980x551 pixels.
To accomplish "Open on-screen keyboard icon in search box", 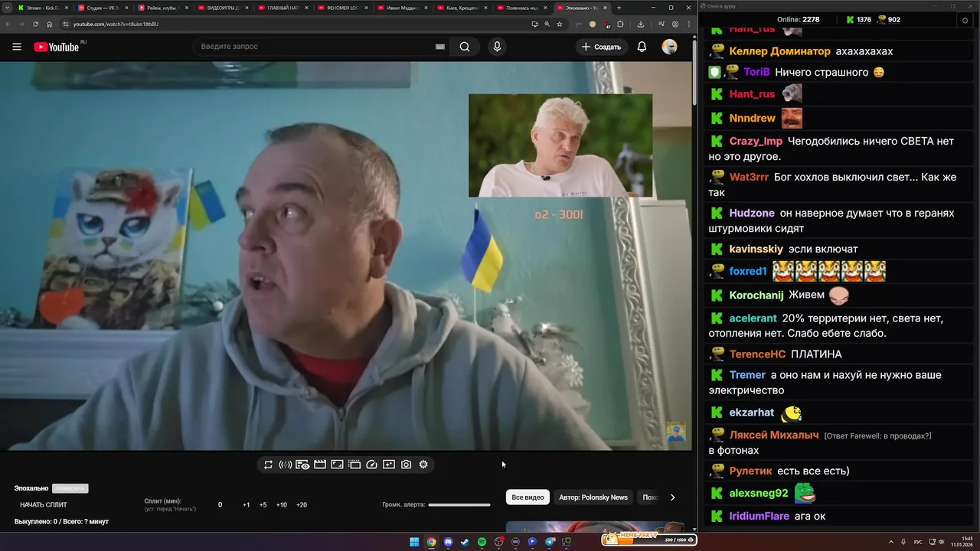I will 440,47.
